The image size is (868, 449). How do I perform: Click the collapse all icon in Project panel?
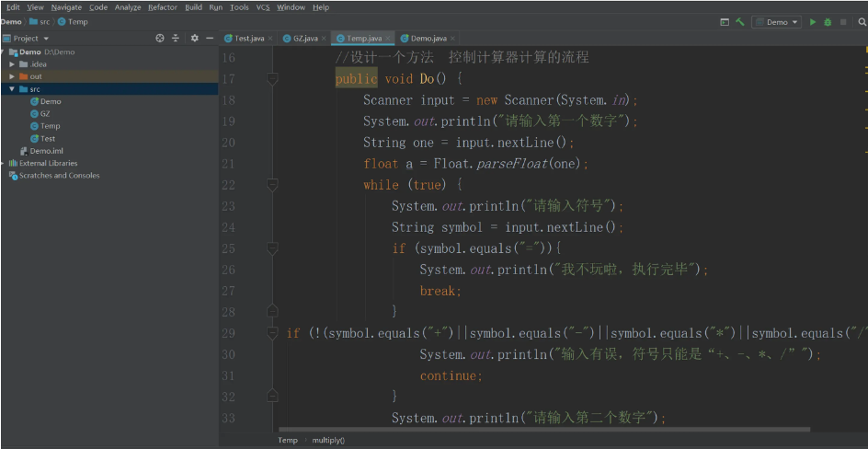(176, 39)
